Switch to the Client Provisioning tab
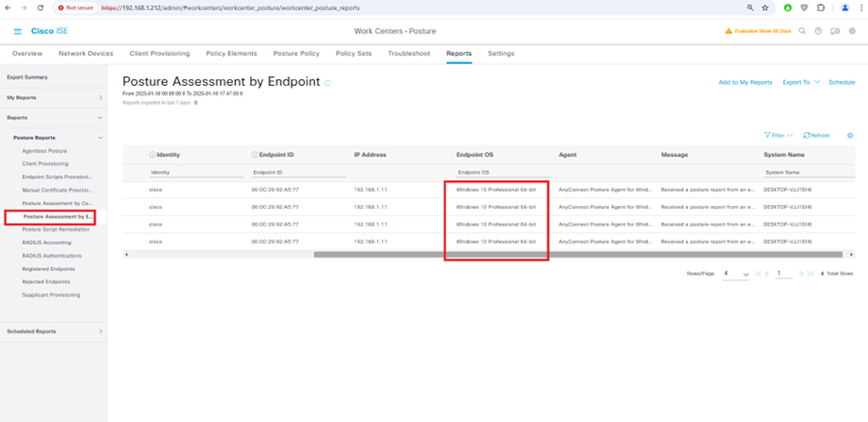This screenshot has height=422, width=868. [x=159, y=54]
